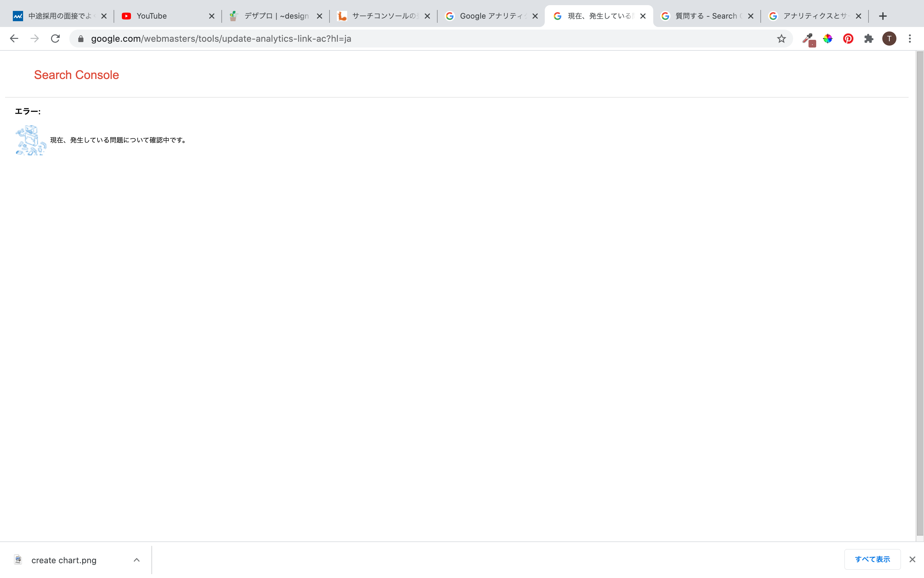Click the create chart.png file icon
The height and width of the screenshot is (578, 924).
18,560
